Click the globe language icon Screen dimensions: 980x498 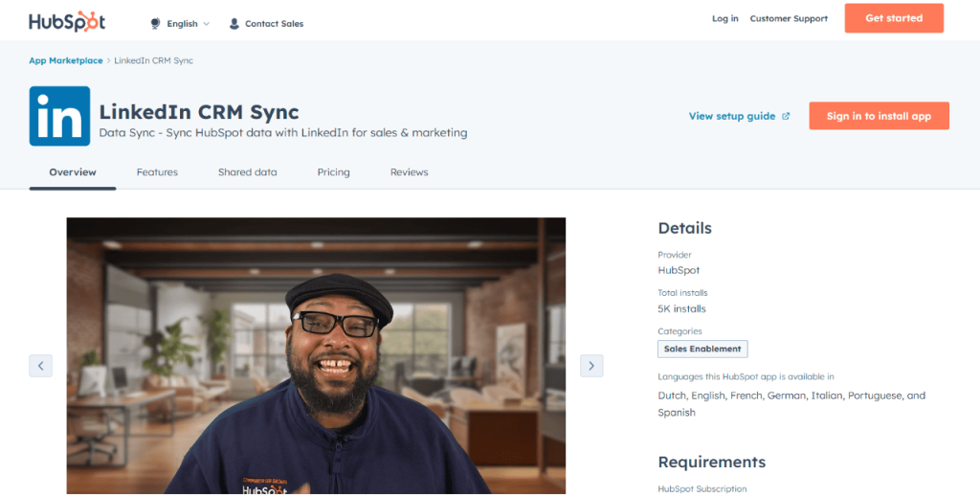[x=155, y=24]
